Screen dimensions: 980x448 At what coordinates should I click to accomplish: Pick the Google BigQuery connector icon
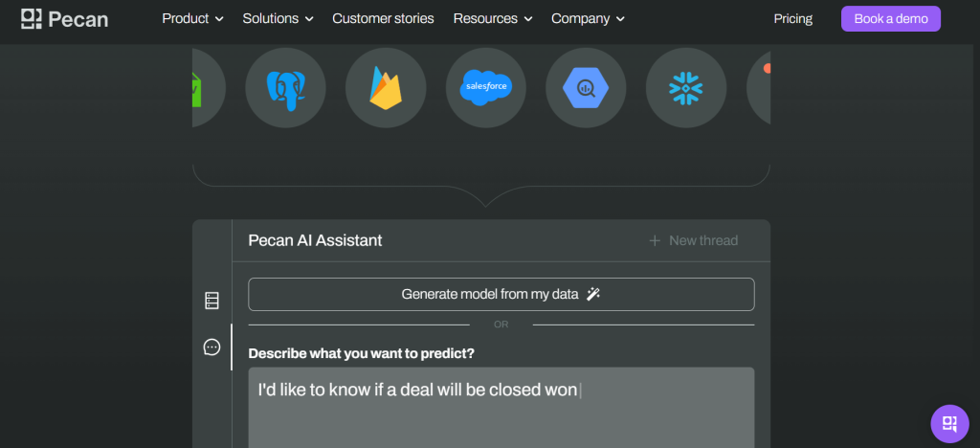click(x=586, y=88)
